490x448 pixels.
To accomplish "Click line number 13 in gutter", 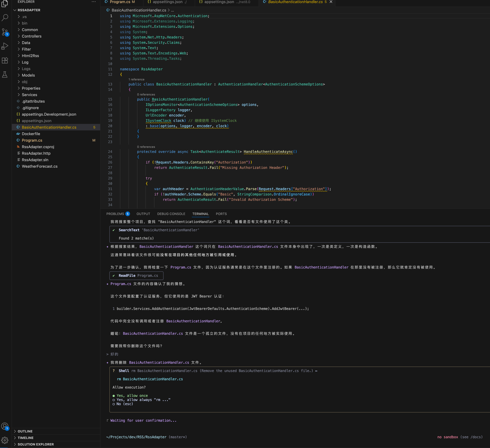I will pyautogui.click(x=110, y=84).
